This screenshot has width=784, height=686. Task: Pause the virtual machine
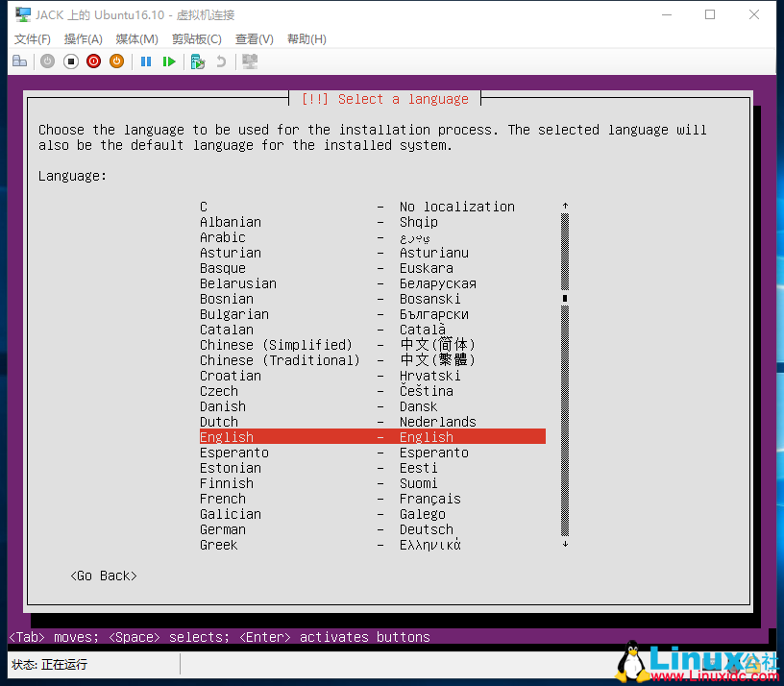145,61
